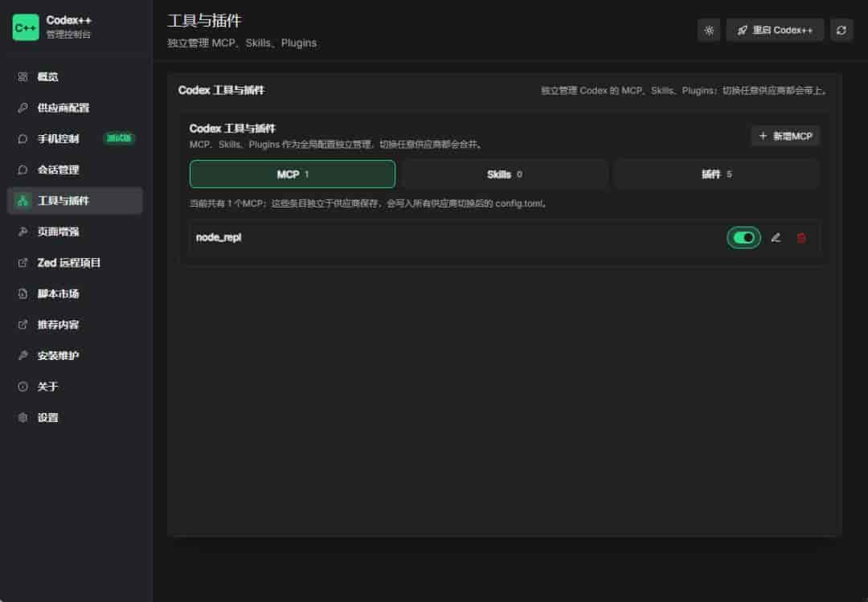Click the 新增MCP button
868x602 pixels.
[785, 137]
